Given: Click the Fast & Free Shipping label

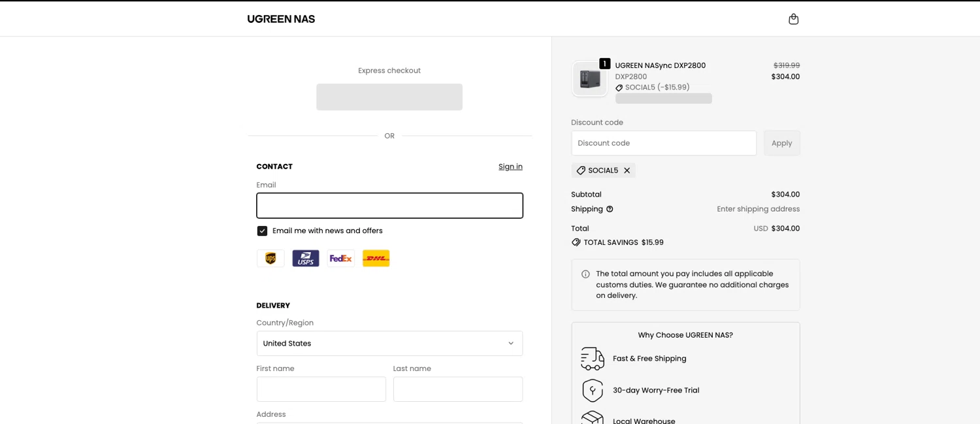Looking at the screenshot, I should (649, 359).
